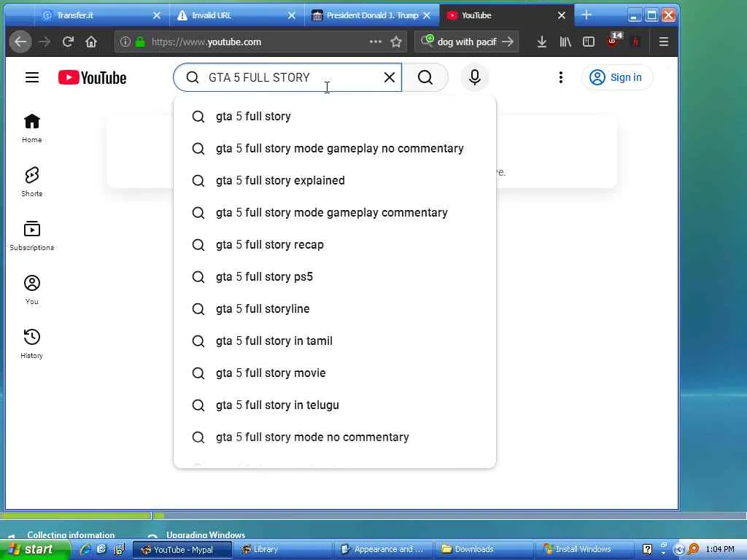Open browser application menu
The width and height of the screenshot is (747, 560).
[664, 42]
